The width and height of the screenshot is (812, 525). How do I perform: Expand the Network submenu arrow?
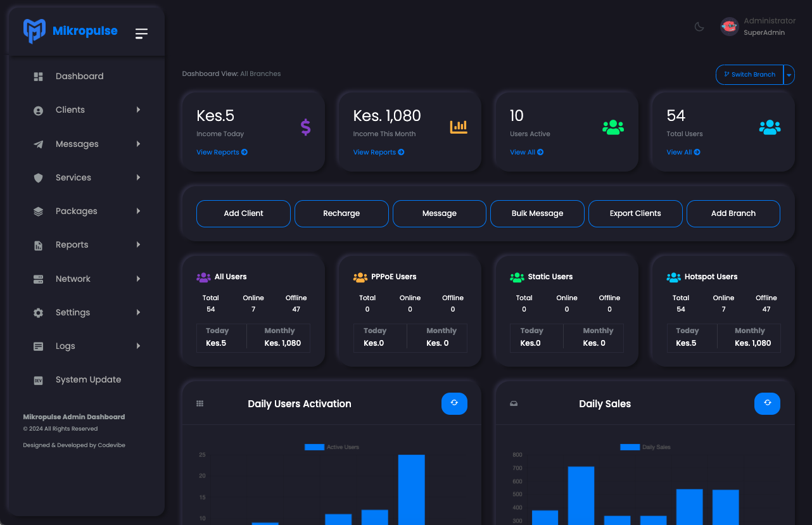click(138, 279)
